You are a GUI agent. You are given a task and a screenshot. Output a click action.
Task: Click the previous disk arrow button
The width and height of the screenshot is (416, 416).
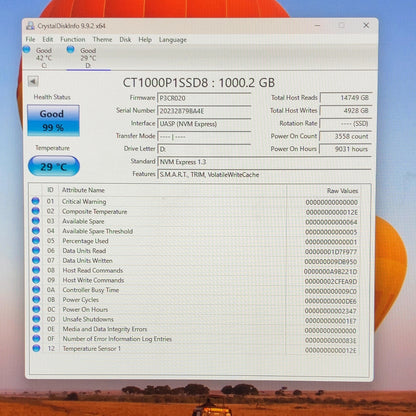tap(33, 81)
